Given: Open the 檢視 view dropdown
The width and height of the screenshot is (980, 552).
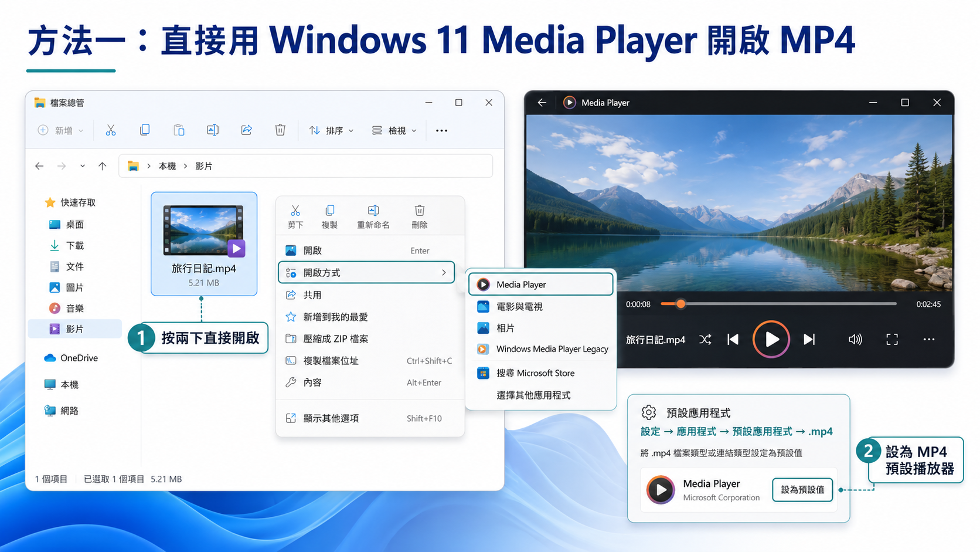Looking at the screenshot, I should click(394, 130).
